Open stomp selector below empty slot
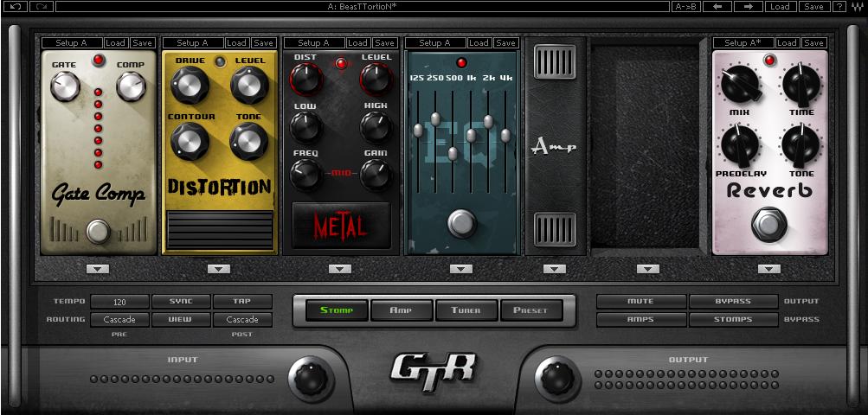Screen dimensions: 868x415 pyautogui.click(x=648, y=269)
